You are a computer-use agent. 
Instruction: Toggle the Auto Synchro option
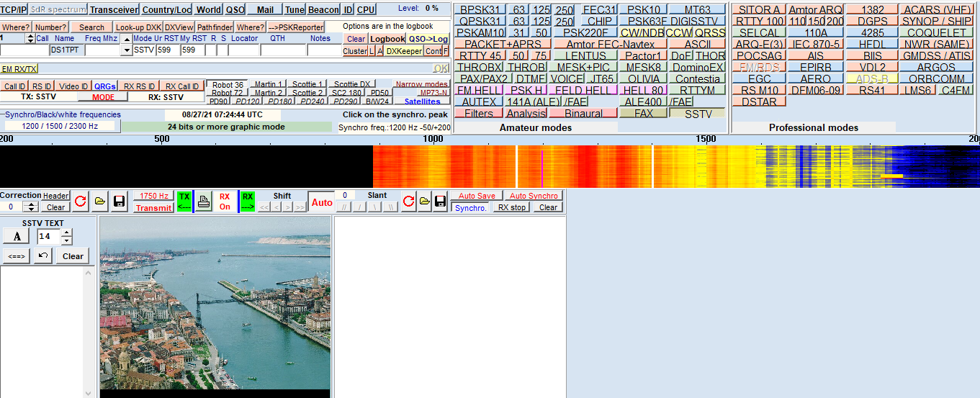(534, 196)
